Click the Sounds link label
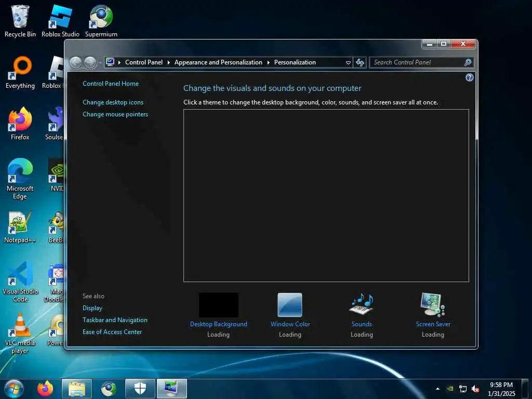This screenshot has height=399, width=532. (362, 324)
